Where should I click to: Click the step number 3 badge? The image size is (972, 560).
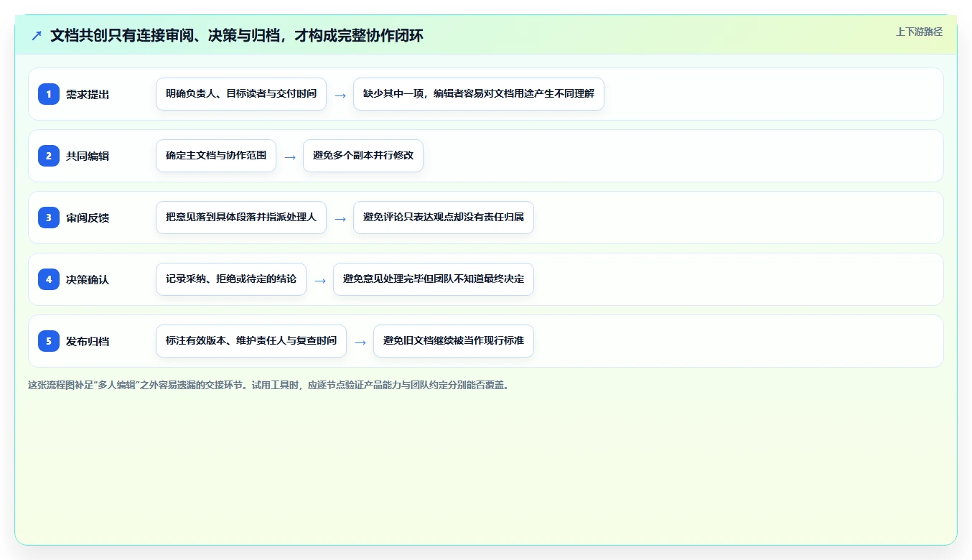(x=49, y=218)
